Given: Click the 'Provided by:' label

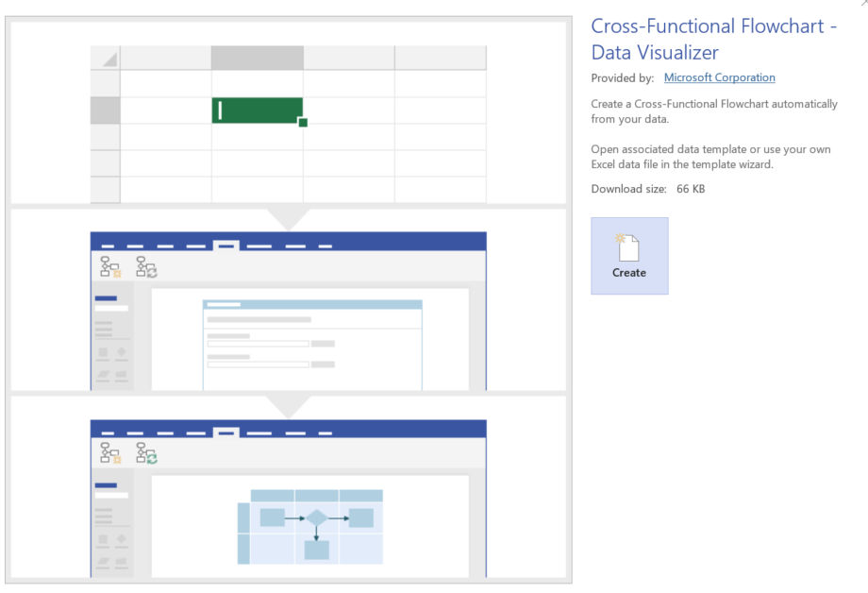Looking at the screenshot, I should 622,78.
